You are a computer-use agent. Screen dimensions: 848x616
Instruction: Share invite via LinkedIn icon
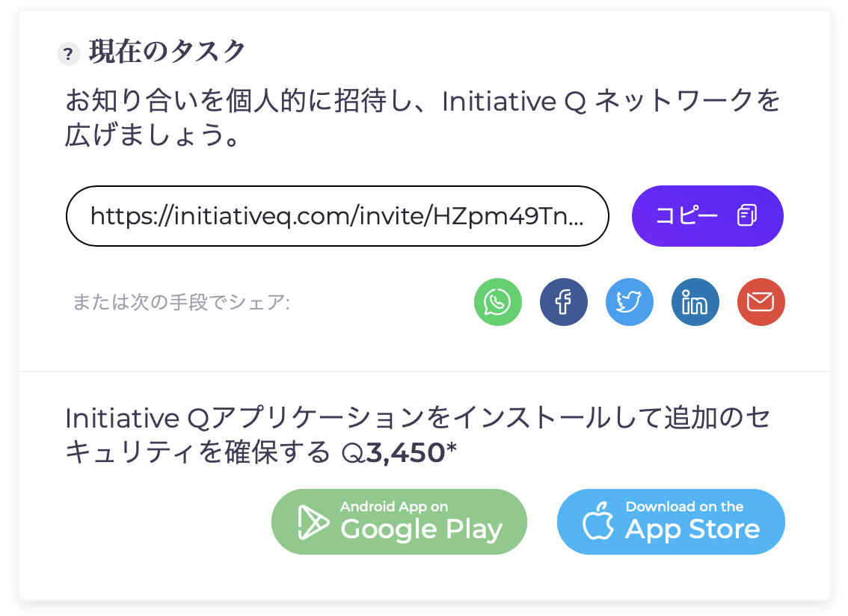coord(695,302)
